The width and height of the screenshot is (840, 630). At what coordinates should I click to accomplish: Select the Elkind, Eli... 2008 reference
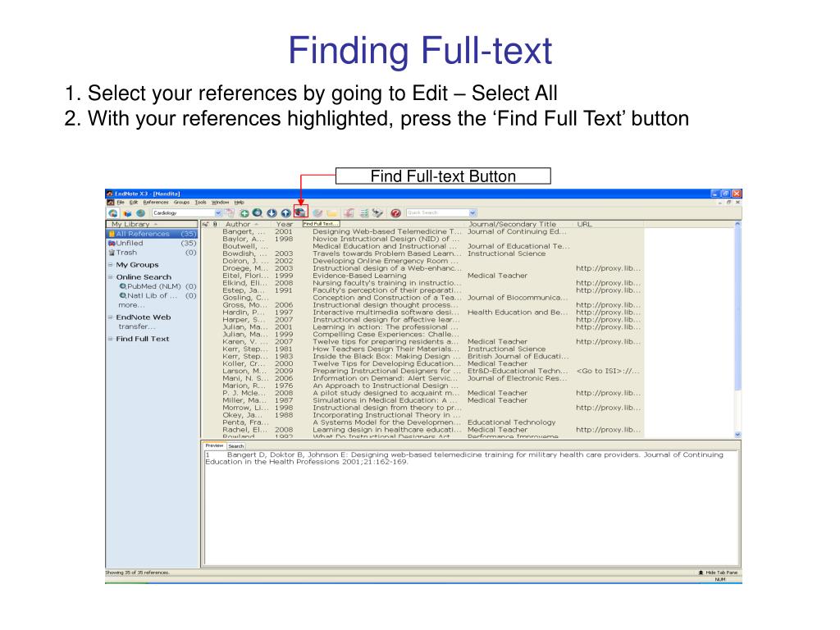(x=422, y=283)
